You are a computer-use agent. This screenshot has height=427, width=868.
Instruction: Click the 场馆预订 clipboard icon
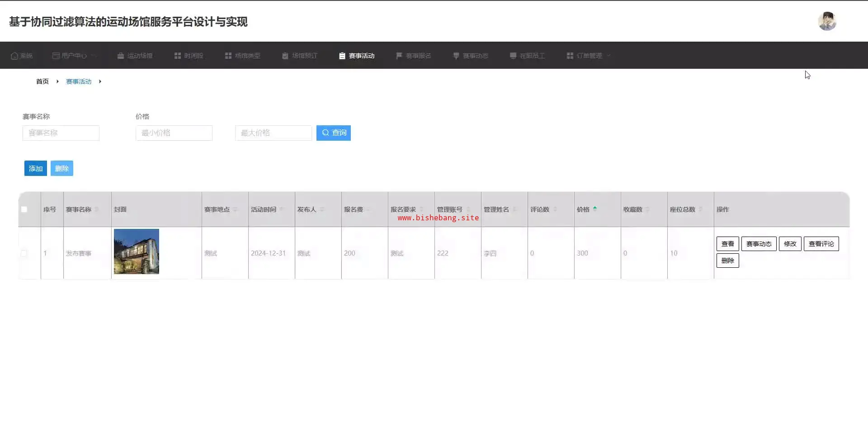(x=285, y=56)
